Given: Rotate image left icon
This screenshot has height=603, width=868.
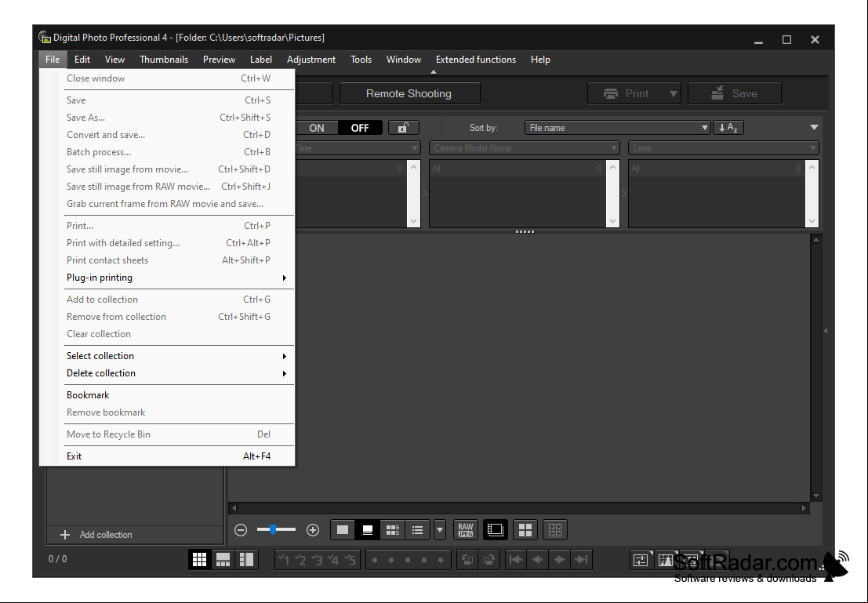Looking at the screenshot, I should tap(468, 560).
